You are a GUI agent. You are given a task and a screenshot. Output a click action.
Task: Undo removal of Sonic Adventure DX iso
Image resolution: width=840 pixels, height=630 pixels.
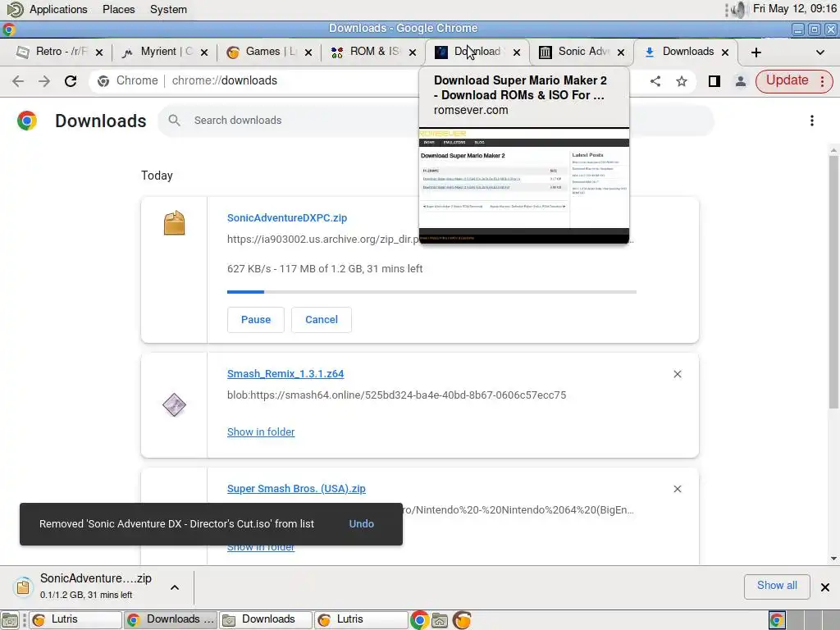[362, 524]
